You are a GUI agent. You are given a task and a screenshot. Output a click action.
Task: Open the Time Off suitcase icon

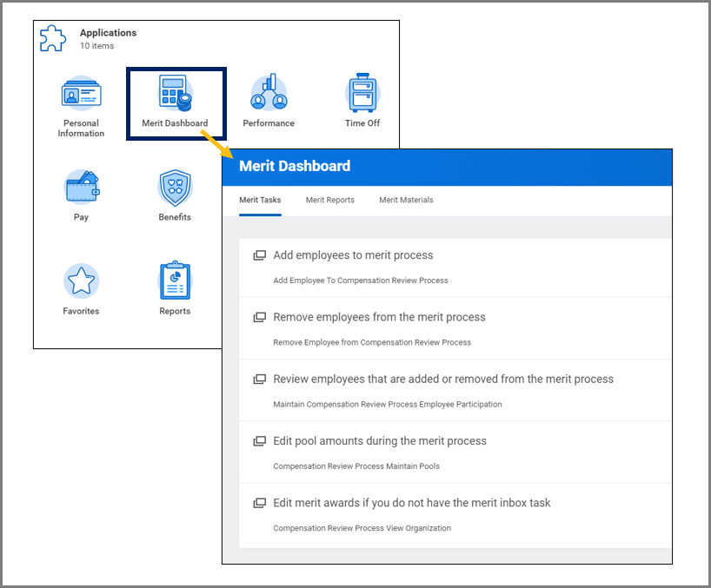click(362, 94)
